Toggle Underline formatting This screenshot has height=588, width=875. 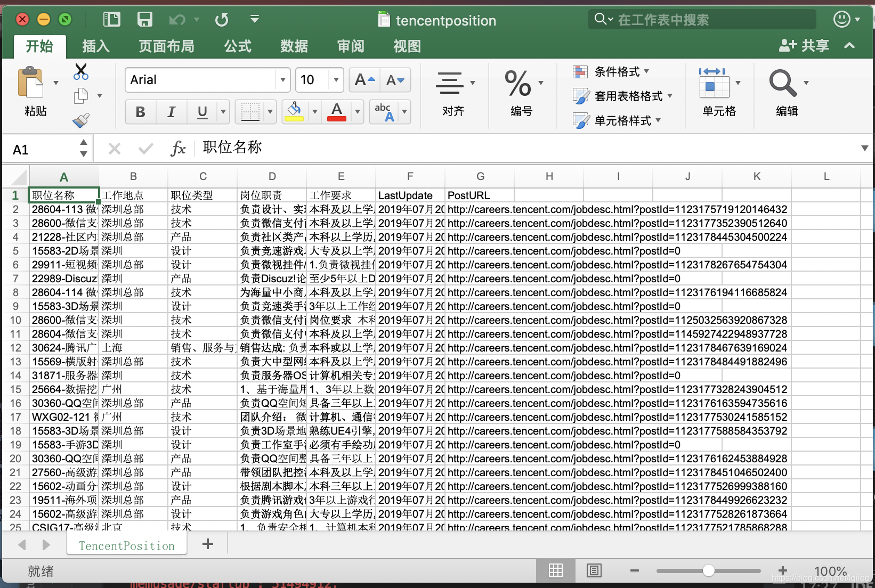coord(202,112)
